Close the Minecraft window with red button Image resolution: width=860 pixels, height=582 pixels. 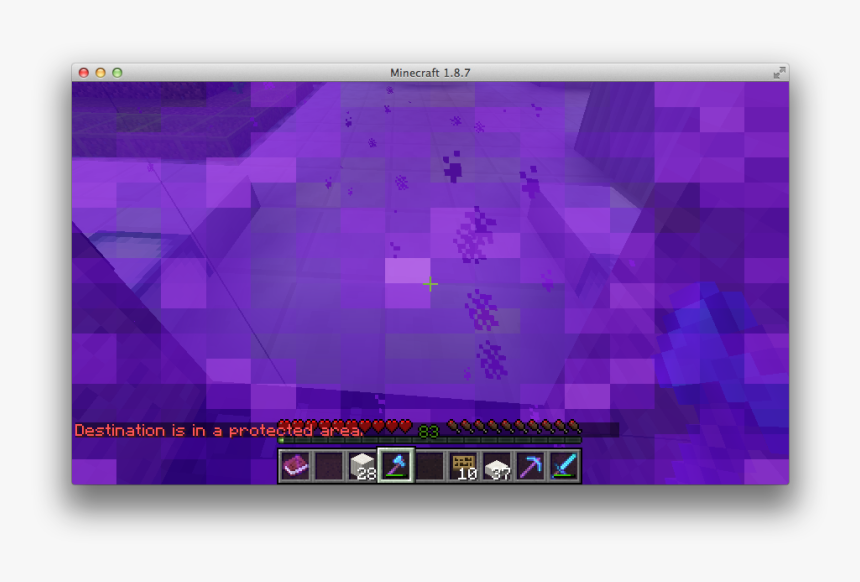click(84, 72)
